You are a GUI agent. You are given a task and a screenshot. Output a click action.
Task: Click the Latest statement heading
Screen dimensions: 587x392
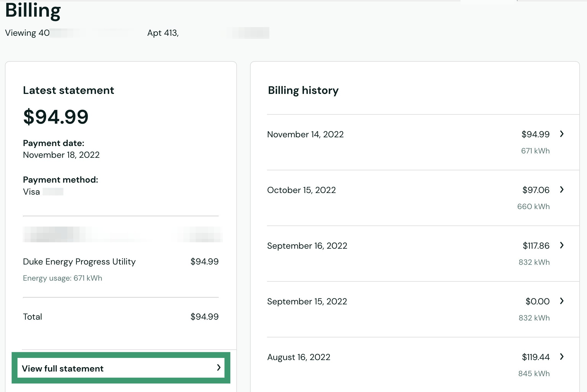click(69, 90)
